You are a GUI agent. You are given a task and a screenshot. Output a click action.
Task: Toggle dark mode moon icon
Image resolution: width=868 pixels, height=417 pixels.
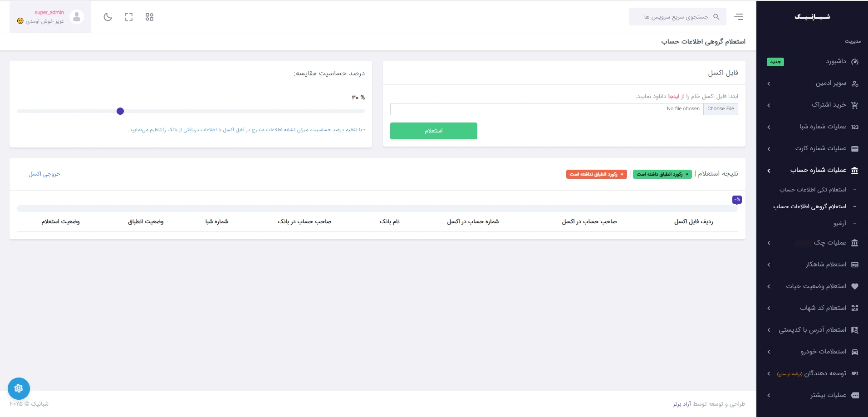pyautogui.click(x=108, y=17)
